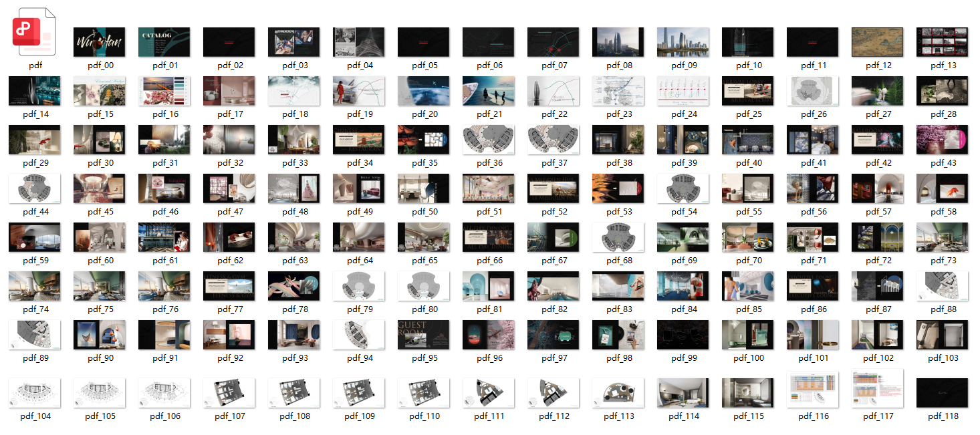Select thumbnail pdf_08 with skyscrapers
The width and height of the screenshot is (980, 435).
pos(618,42)
